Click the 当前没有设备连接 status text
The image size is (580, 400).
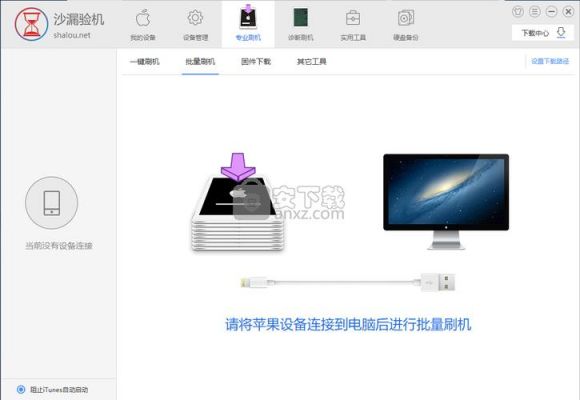click(x=58, y=245)
